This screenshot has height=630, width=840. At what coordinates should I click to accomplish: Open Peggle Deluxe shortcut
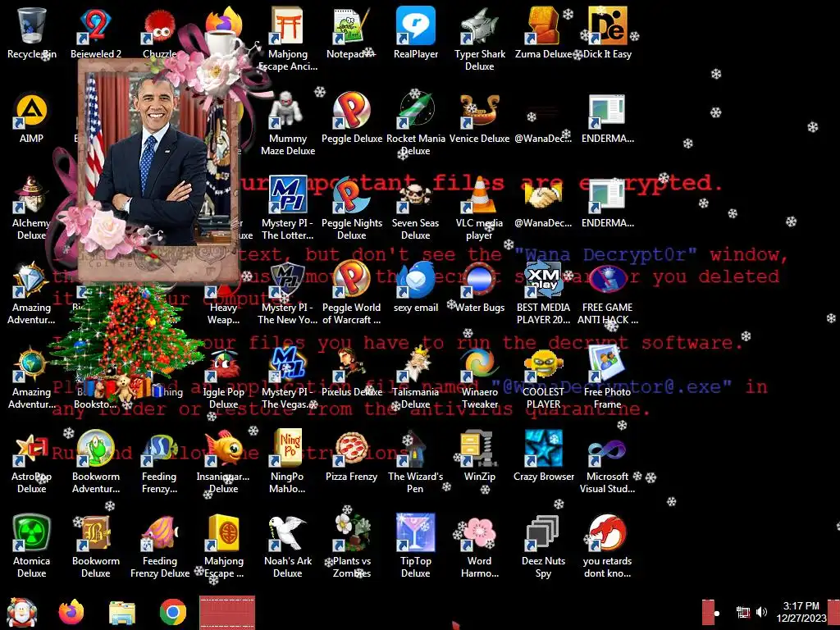click(351, 118)
